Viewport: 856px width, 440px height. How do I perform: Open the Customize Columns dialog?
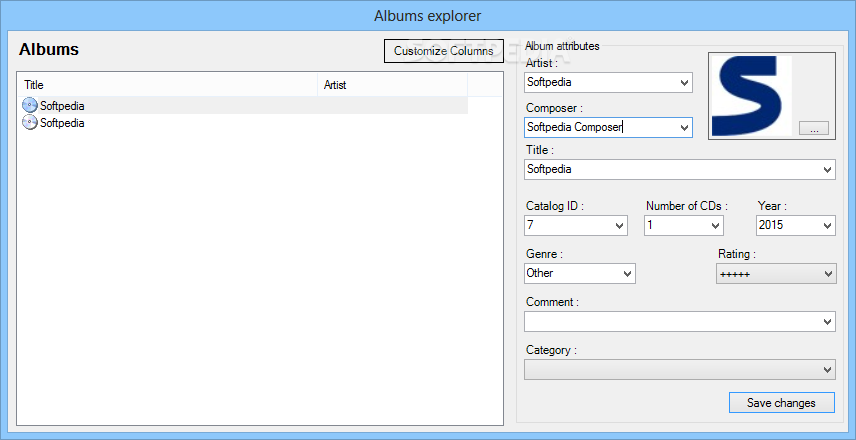(444, 51)
